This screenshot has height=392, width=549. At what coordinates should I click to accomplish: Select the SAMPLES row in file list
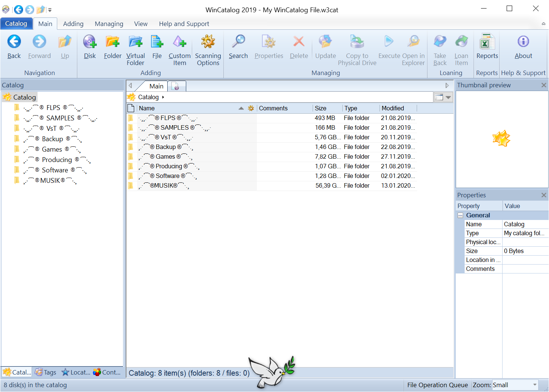271,127
